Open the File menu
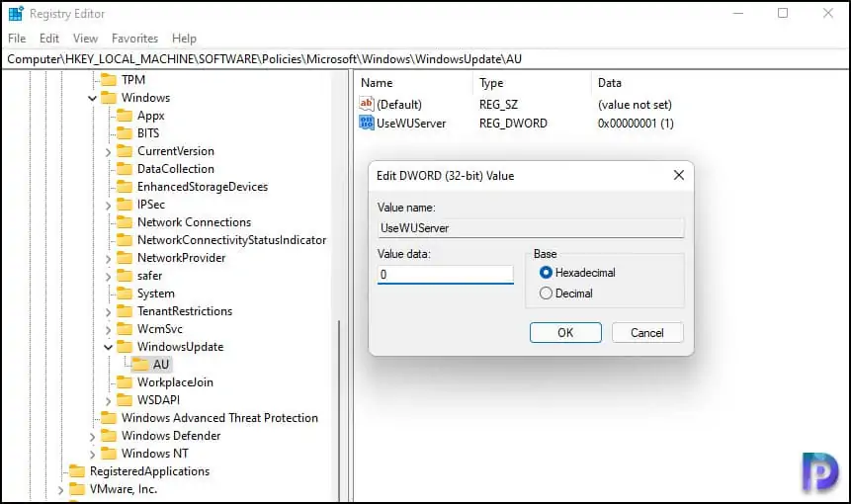The width and height of the screenshot is (851, 504). [x=17, y=39]
